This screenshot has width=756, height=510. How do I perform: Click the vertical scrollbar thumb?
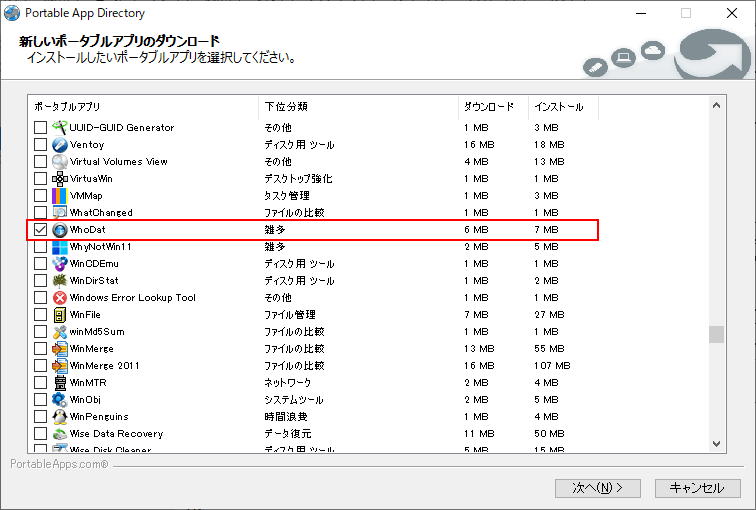pos(716,334)
